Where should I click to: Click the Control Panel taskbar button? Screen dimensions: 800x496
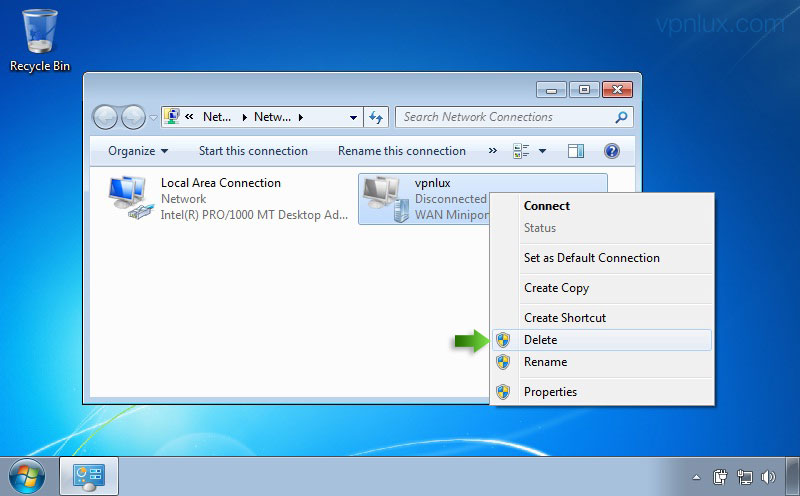pos(89,476)
